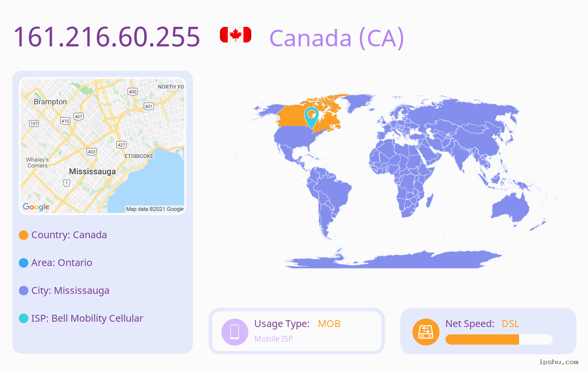Click the Map data ©2021 Google attribution
588x370 pixels.
(155, 209)
